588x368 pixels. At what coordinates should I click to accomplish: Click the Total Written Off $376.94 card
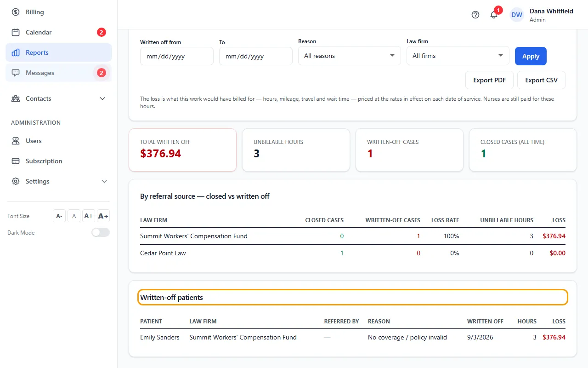183,150
